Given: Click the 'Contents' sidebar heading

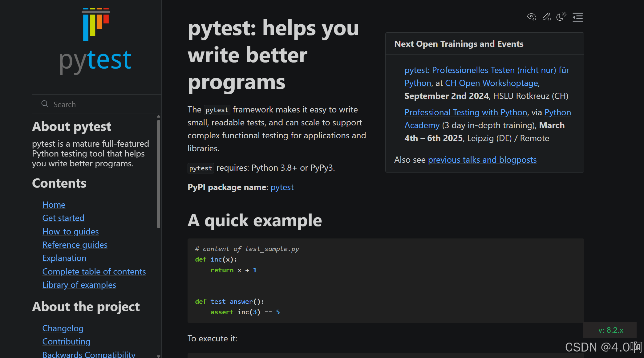Looking at the screenshot, I should [59, 183].
